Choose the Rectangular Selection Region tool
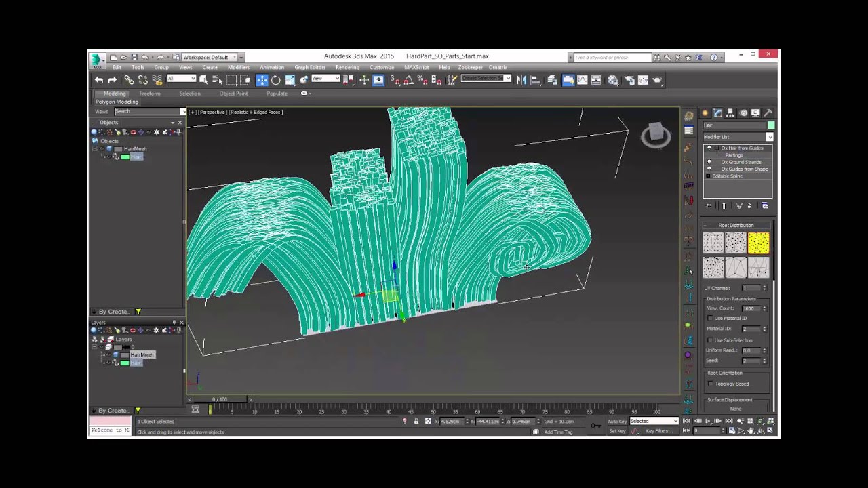Screen dimensions: 868x488 tap(231, 80)
